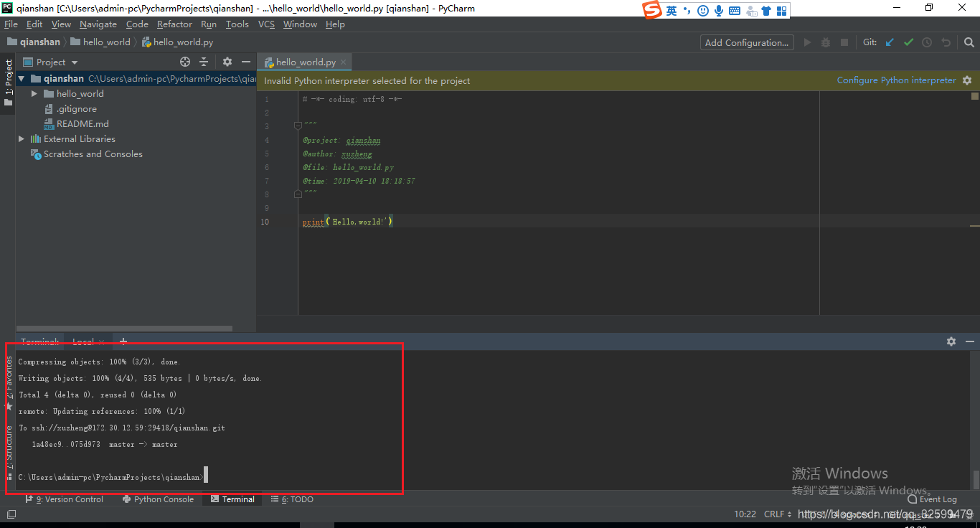
Task: Open Project panel settings gear
Action: click(x=227, y=62)
